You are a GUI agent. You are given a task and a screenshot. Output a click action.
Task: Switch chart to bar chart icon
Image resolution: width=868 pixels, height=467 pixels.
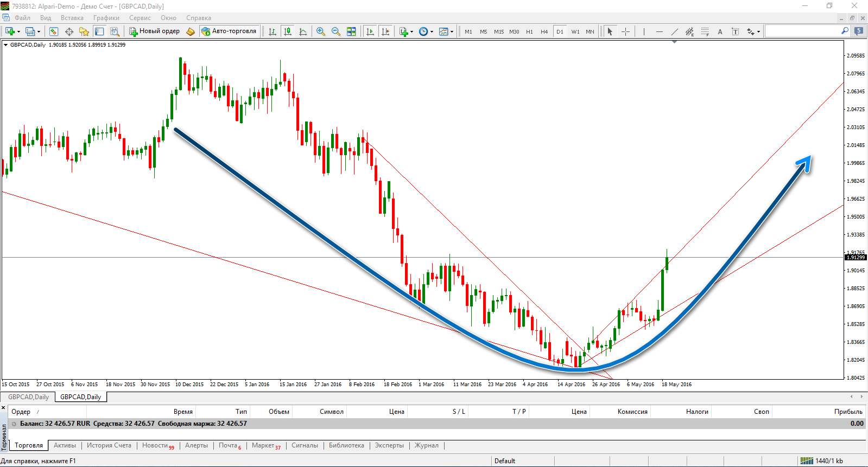[x=273, y=31]
